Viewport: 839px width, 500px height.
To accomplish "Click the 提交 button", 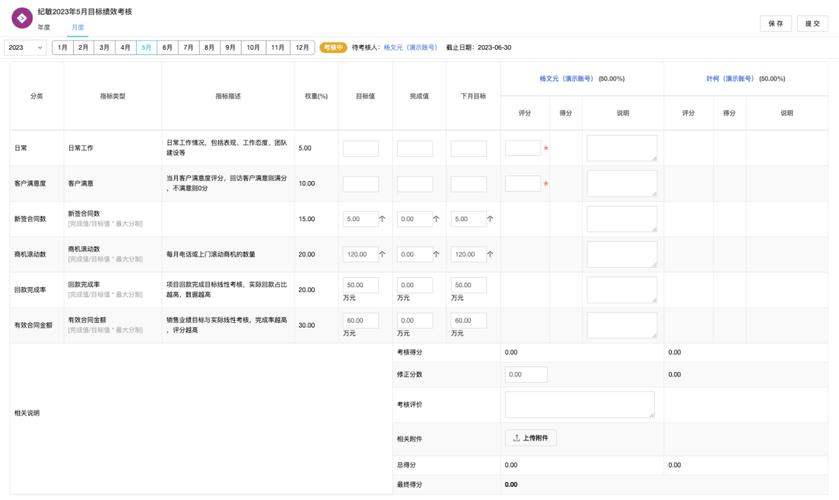I will pyautogui.click(x=812, y=24).
